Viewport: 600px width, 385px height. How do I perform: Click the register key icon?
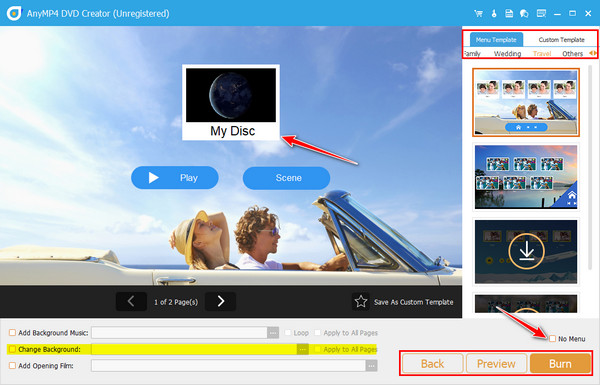[x=494, y=14]
